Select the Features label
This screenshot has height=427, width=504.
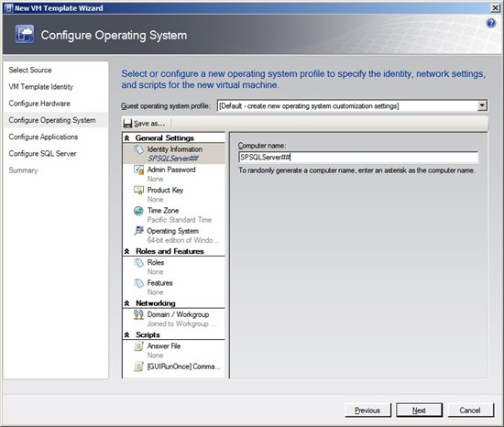[x=159, y=283]
